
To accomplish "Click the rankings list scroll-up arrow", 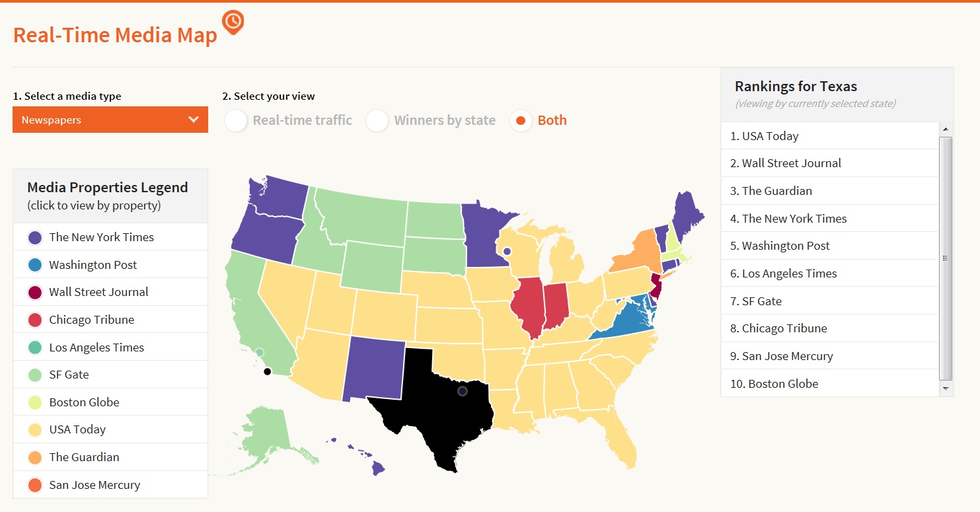I will (946, 129).
